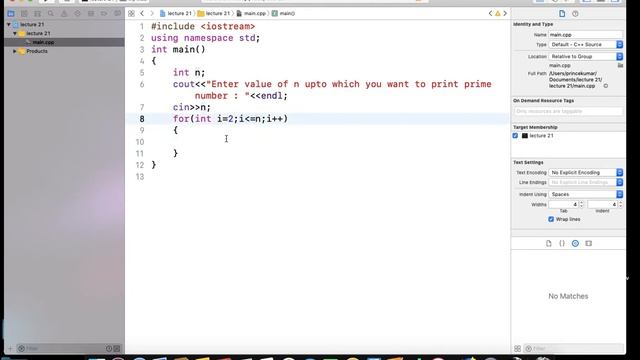The height and width of the screenshot is (360, 640).
Task: Show source-controlled files filter in navigator
Action: pyautogui.click(x=117, y=349)
